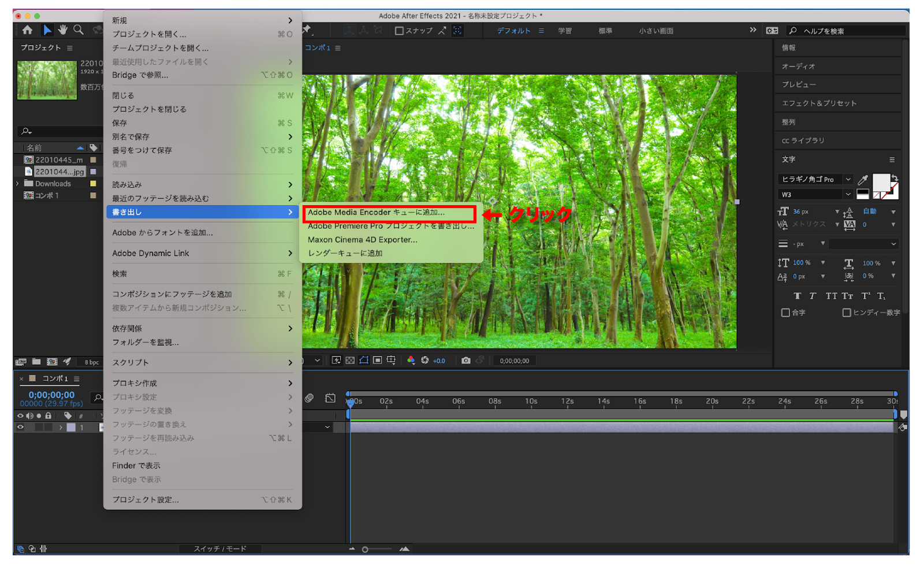Open channel and color management settings

click(x=411, y=360)
